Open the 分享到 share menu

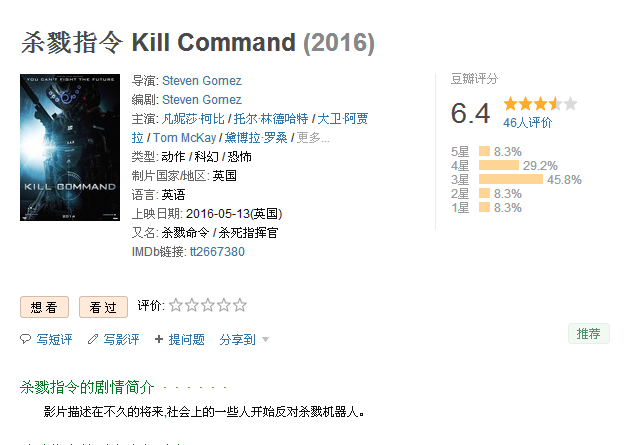[238, 340]
